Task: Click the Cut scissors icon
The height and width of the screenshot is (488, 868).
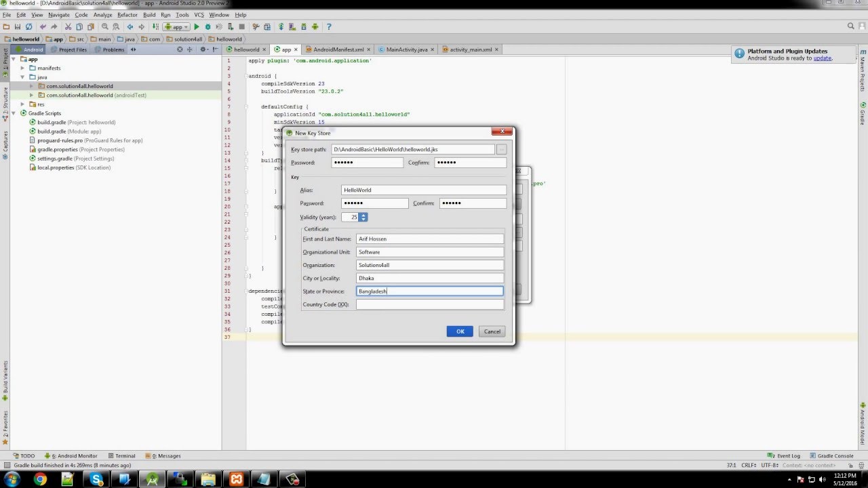Action: [68, 26]
